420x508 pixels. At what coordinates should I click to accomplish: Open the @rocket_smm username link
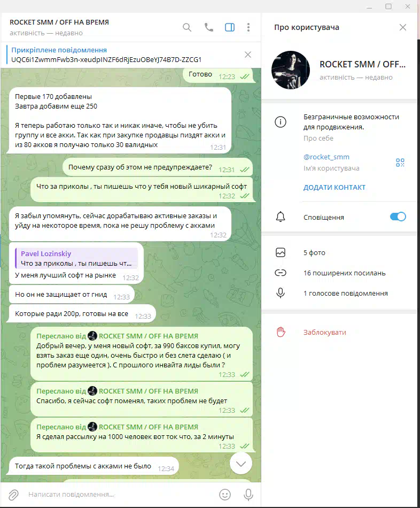(326, 157)
